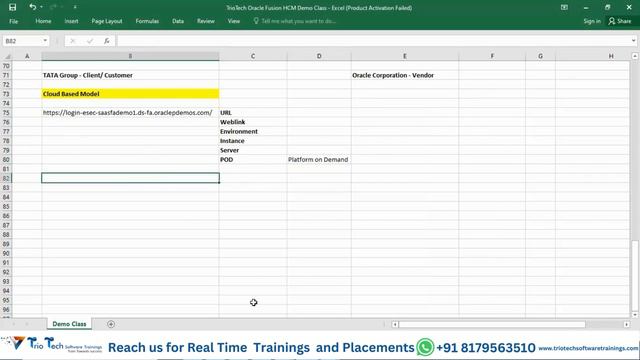The width and height of the screenshot is (640, 360).
Task: Open the Page Layout tab
Action: click(x=107, y=21)
